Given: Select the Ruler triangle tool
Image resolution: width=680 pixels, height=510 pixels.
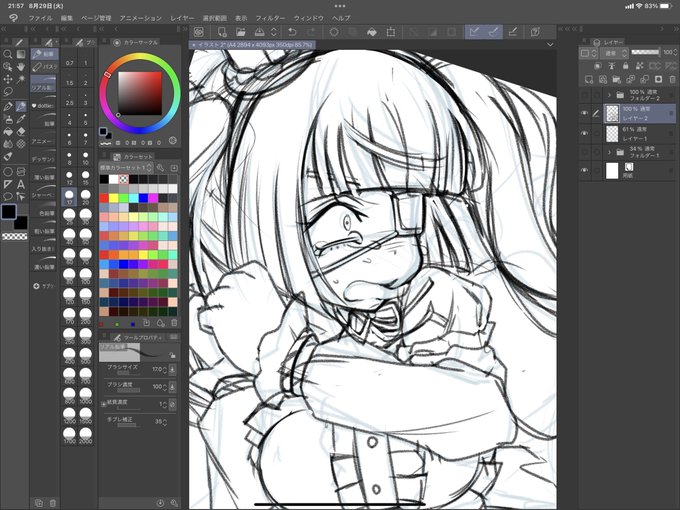Looking at the screenshot, I should coord(8,184).
